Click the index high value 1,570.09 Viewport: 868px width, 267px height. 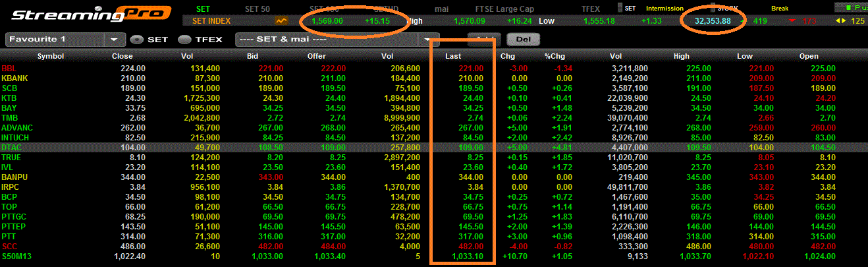(x=470, y=20)
